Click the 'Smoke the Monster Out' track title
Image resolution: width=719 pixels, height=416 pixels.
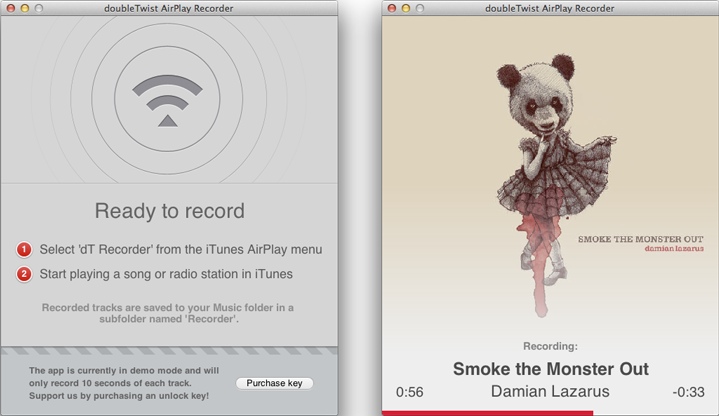[551, 369]
